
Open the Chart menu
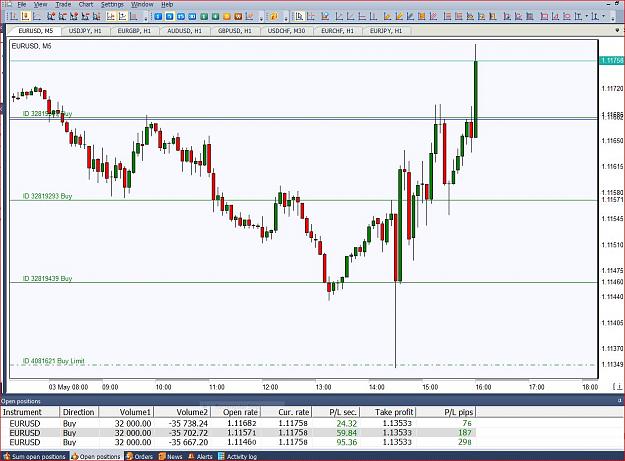pos(86,4)
